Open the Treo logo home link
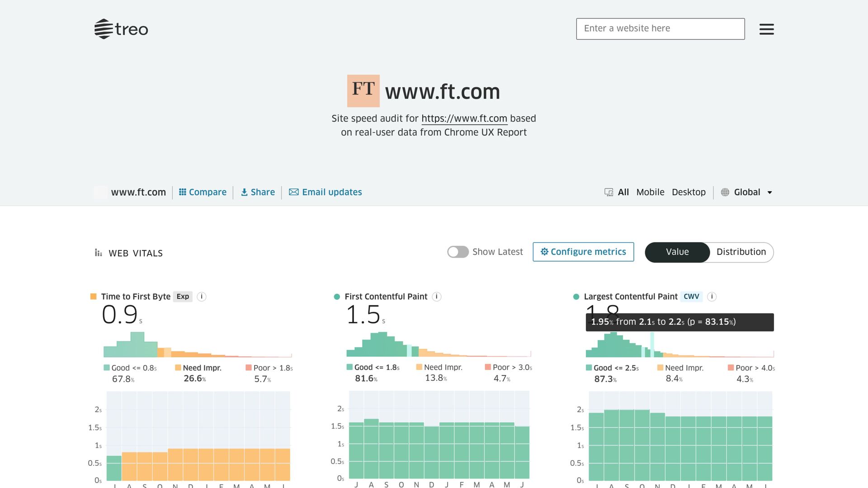This screenshot has height=488, width=868. coord(121,29)
